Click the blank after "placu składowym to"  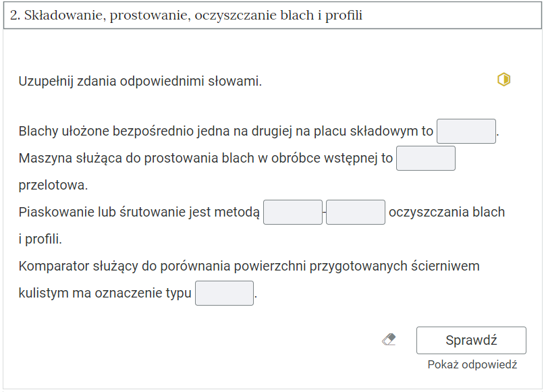(x=466, y=131)
